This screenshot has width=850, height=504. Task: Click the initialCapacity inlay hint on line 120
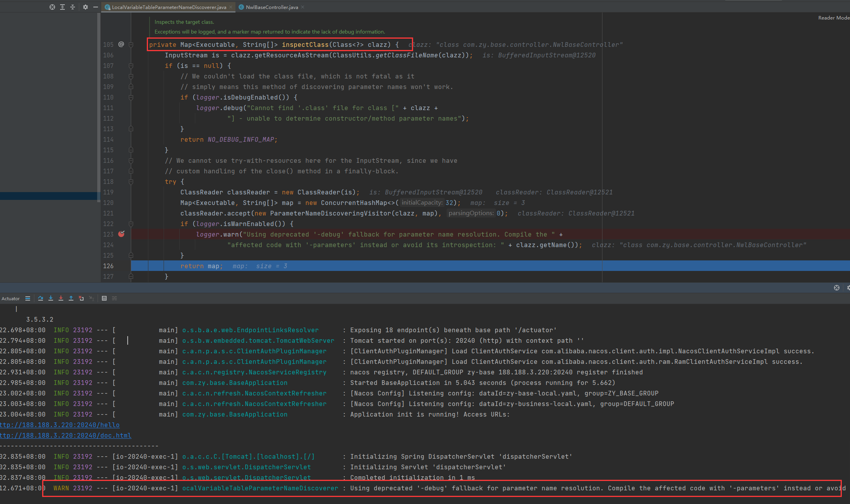[422, 203]
